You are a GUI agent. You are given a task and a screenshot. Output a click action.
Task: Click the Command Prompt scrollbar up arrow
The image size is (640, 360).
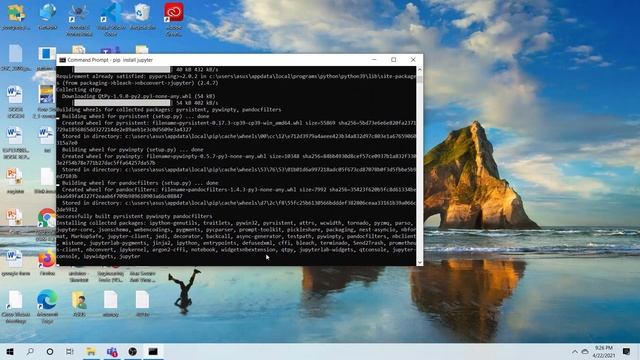click(x=420, y=70)
